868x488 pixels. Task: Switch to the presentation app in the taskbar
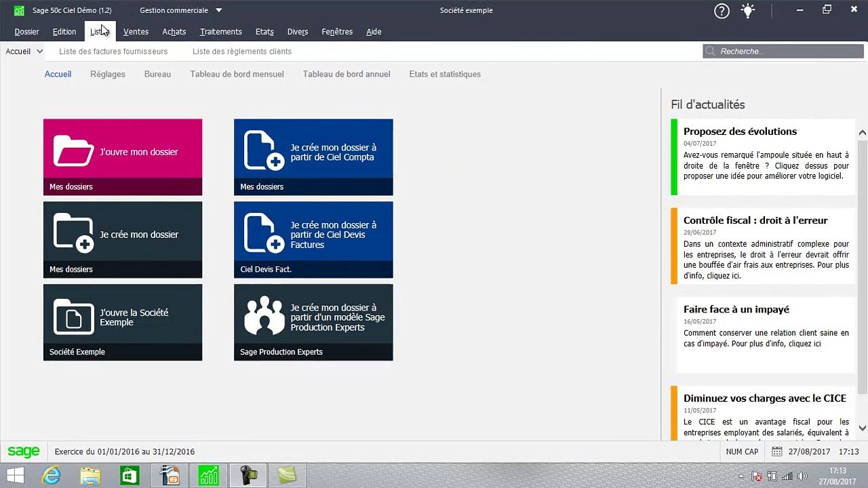pos(170,476)
